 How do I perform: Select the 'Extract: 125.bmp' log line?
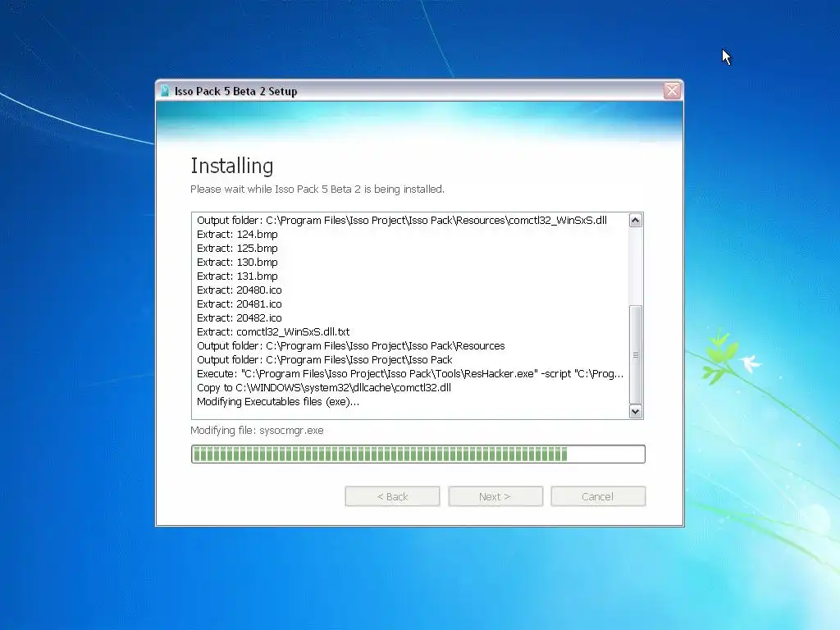(237, 248)
